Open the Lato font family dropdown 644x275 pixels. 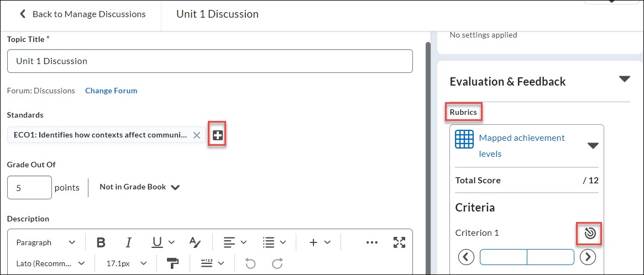click(x=50, y=263)
